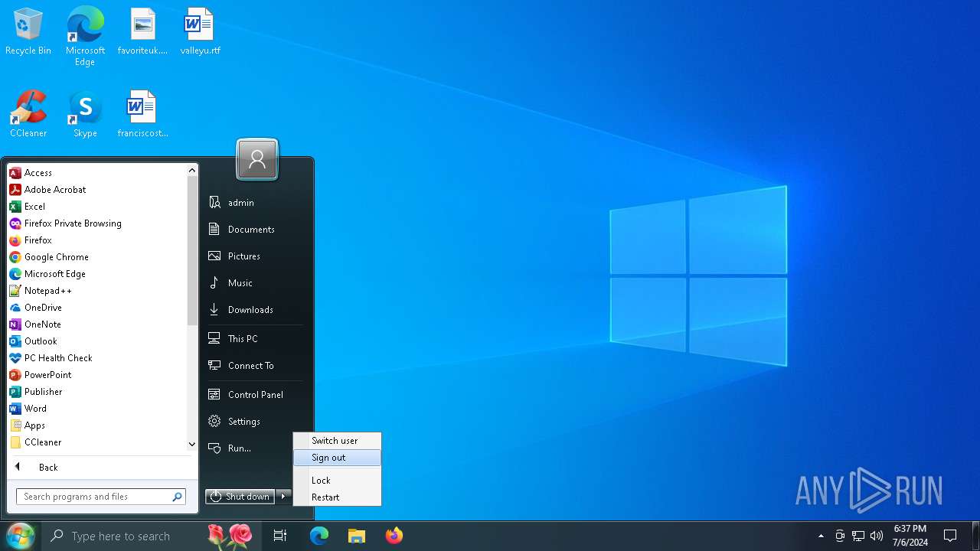Open the Recycle Bin desktop icon
The height and width of the screenshot is (551, 980).
[x=28, y=32]
